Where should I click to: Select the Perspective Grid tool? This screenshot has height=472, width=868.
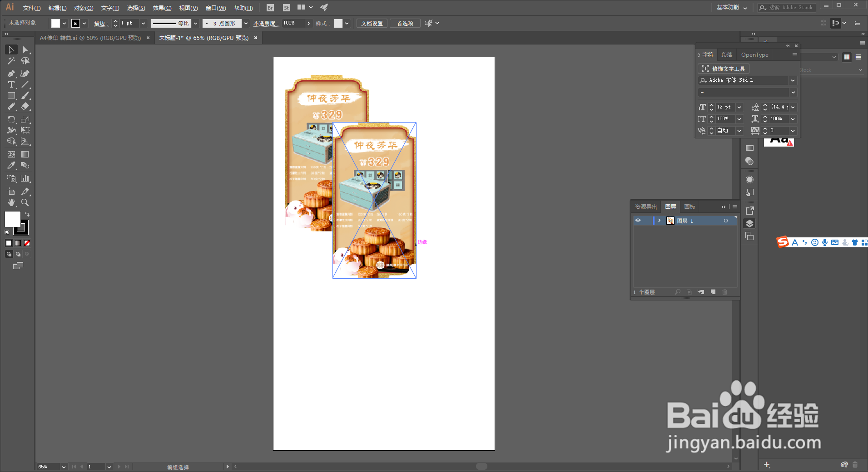click(x=25, y=142)
